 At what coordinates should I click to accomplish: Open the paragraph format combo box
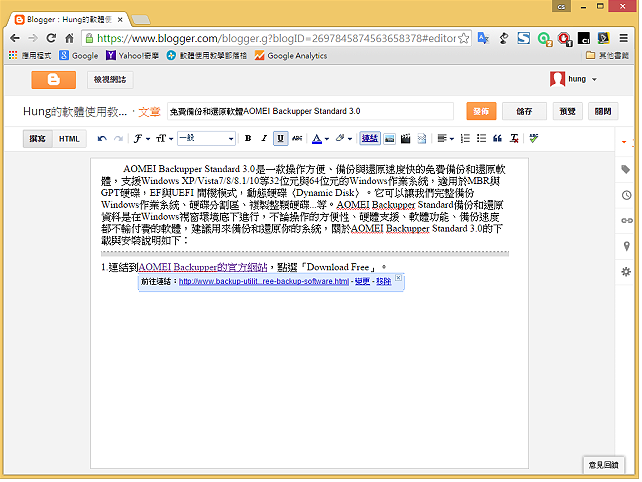[206, 138]
